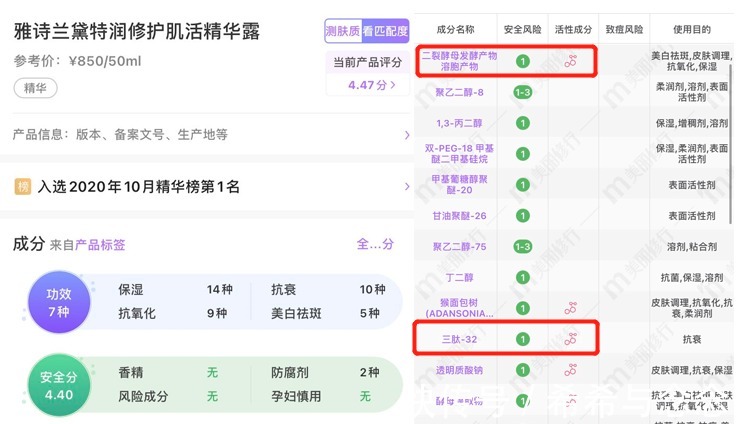Screen dimensions: 736x424
Task: Open the 产品标签 link
Action: click(100, 245)
